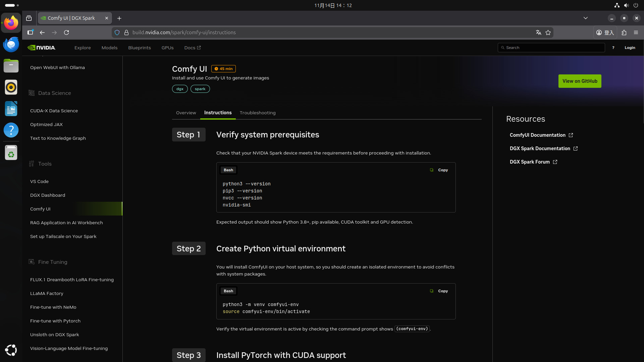The image size is (644, 362).
Task: Open the Firefox recent tabs view button
Action: [29, 18]
